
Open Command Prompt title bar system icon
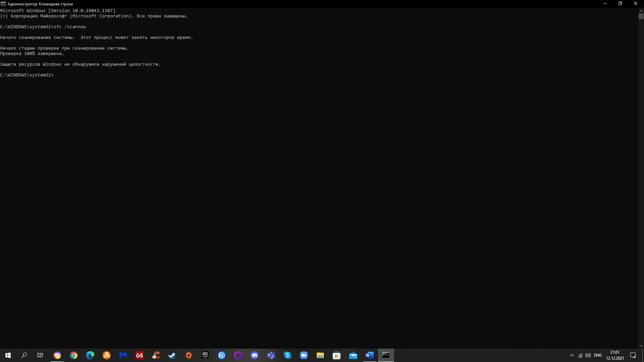pyautogui.click(x=3, y=4)
